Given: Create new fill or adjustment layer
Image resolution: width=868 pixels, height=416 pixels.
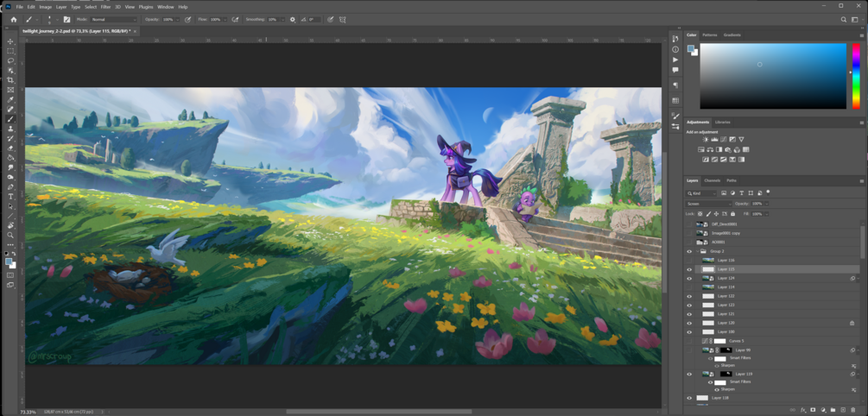Looking at the screenshot, I should click(x=823, y=410).
